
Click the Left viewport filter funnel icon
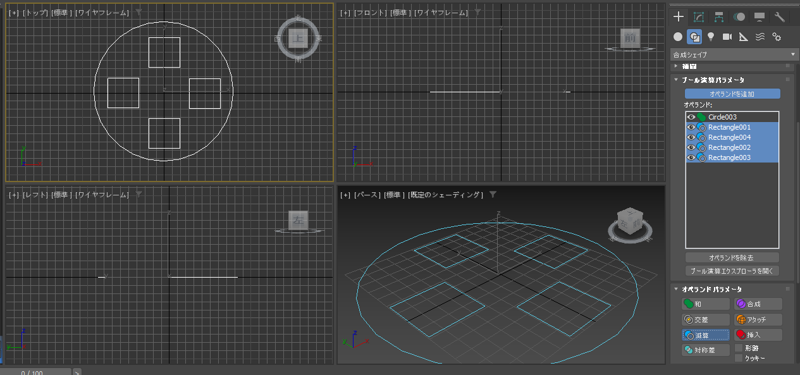[139, 194]
